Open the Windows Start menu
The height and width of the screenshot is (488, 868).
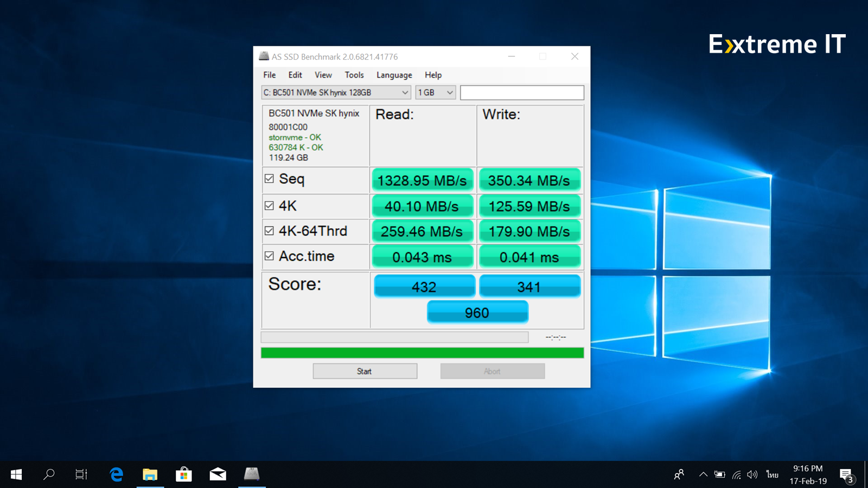[16, 474]
